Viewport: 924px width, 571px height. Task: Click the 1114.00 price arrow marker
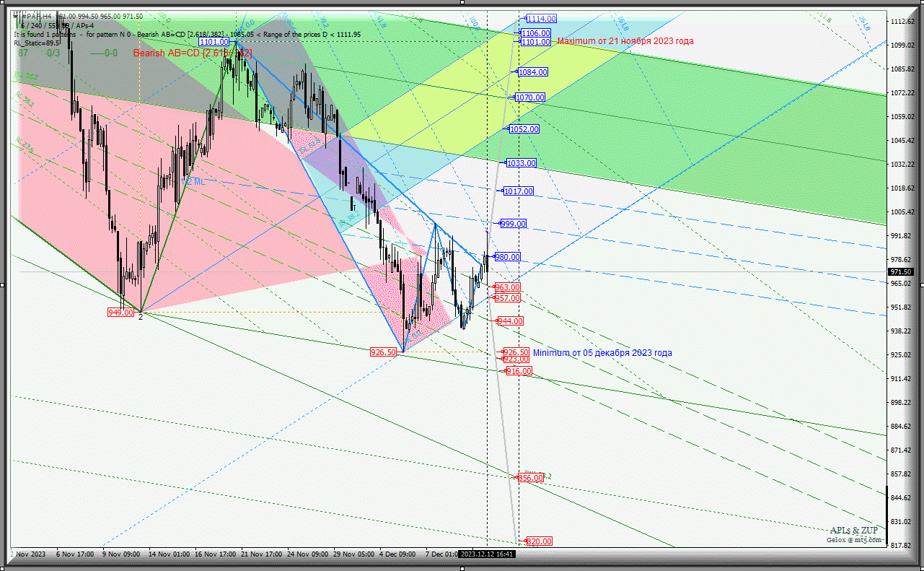540,19
